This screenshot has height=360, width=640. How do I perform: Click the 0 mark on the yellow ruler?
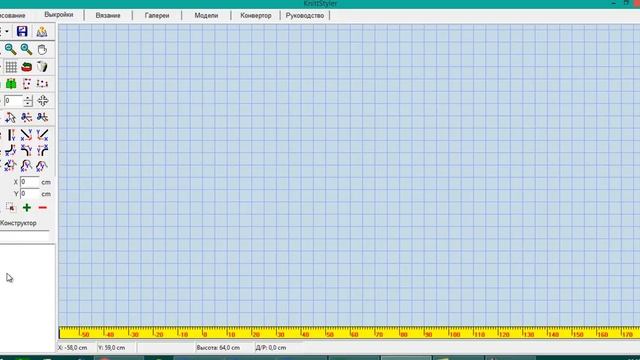204,334
